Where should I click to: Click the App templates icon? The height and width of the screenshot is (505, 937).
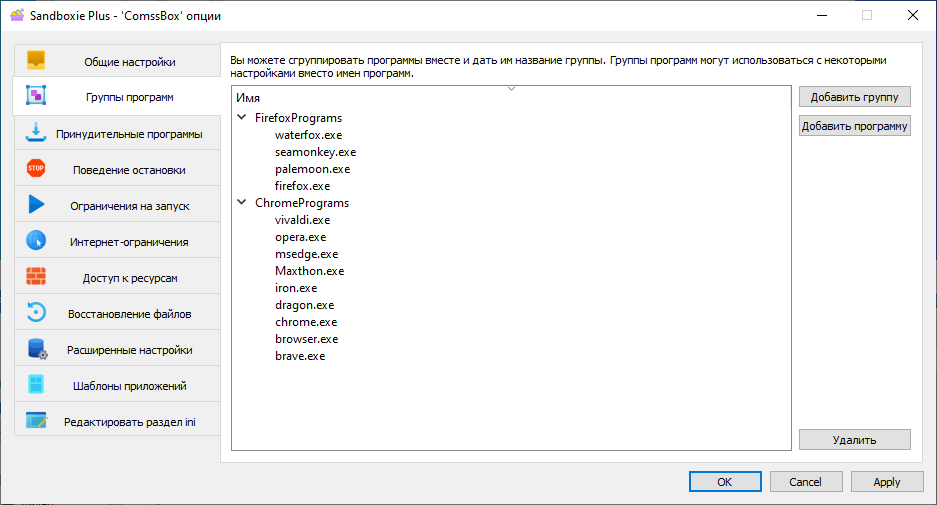(36, 384)
